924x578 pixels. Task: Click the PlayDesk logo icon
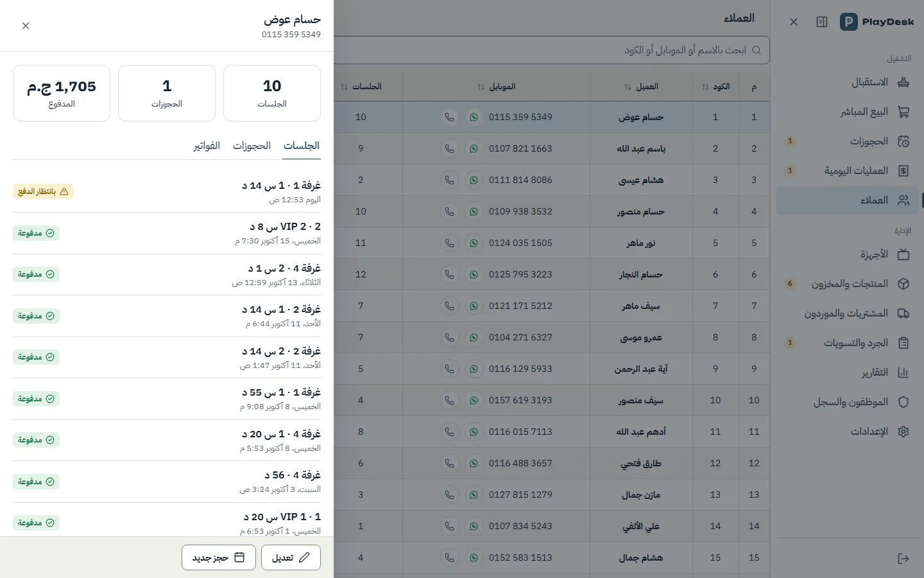(x=848, y=22)
